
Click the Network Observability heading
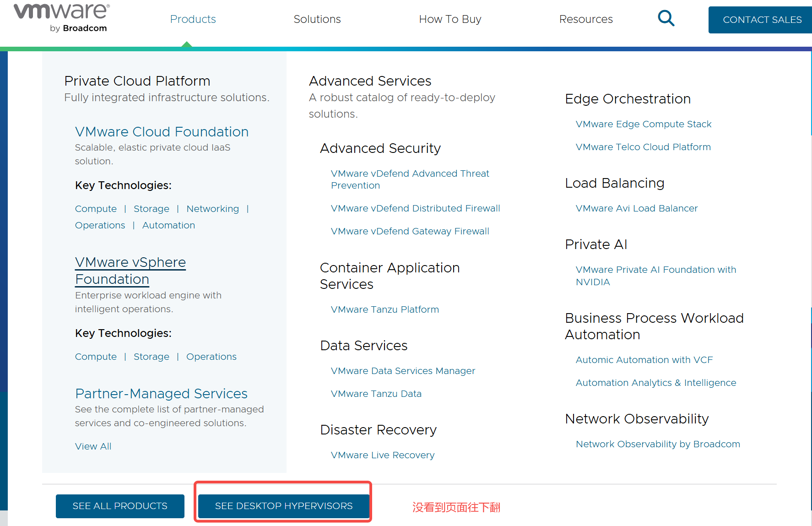637,419
